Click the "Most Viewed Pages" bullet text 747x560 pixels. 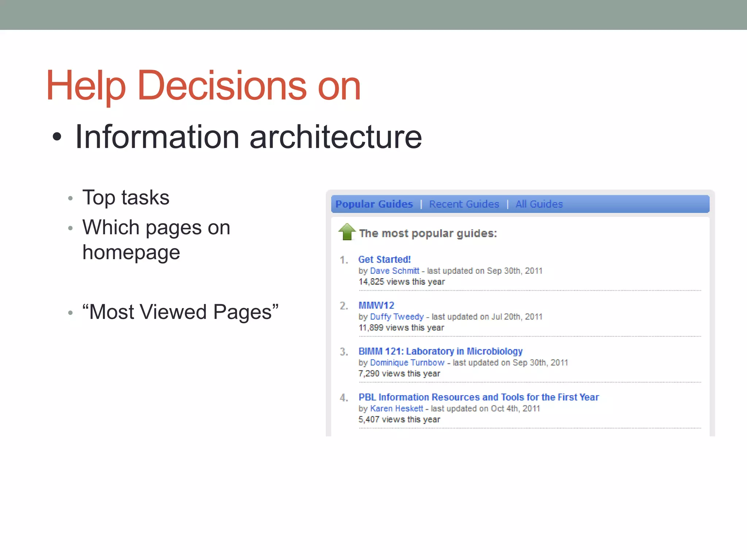coord(180,312)
